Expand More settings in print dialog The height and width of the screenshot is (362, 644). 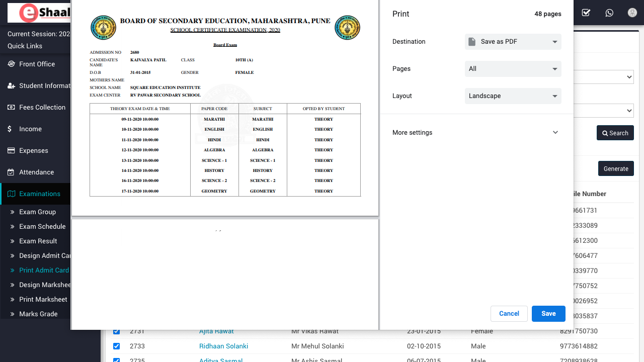(475, 133)
